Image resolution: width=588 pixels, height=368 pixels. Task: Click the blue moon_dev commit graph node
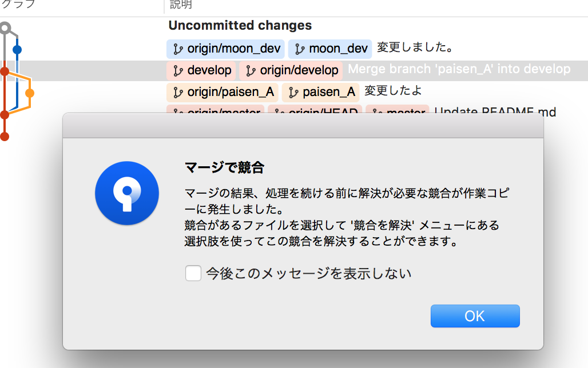click(x=17, y=50)
